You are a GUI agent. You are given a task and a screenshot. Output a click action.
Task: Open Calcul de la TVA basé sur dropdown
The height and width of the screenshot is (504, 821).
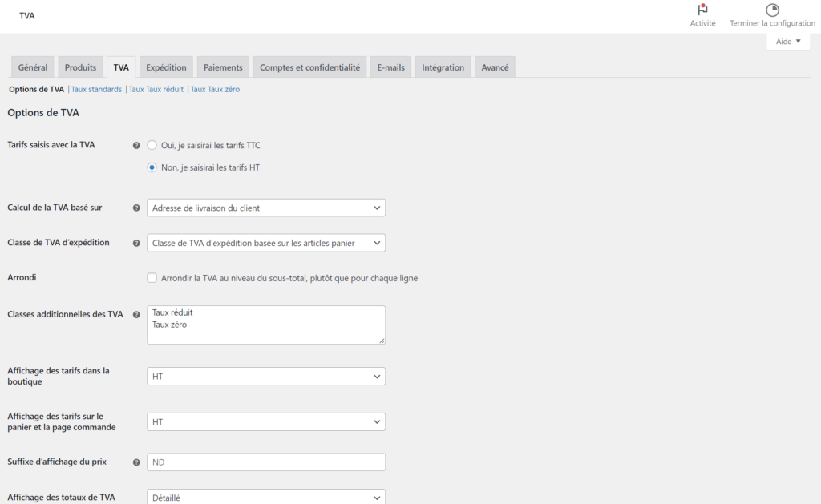[266, 208]
